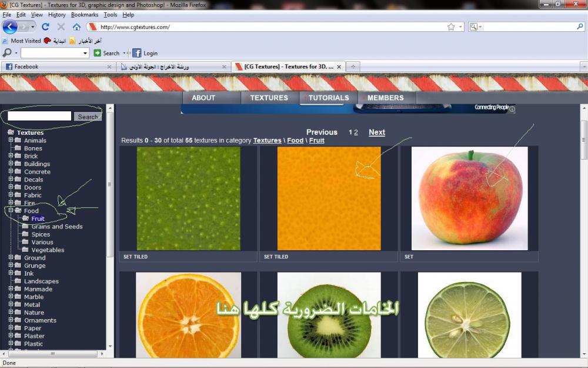This screenshot has height=368, width=588.
Task: Open the Tools menu
Action: coord(111,15)
